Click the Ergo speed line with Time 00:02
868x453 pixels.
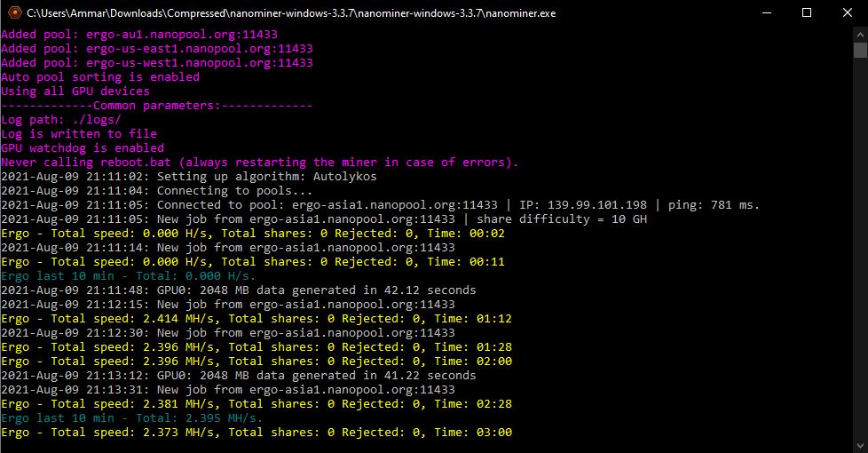(x=253, y=234)
